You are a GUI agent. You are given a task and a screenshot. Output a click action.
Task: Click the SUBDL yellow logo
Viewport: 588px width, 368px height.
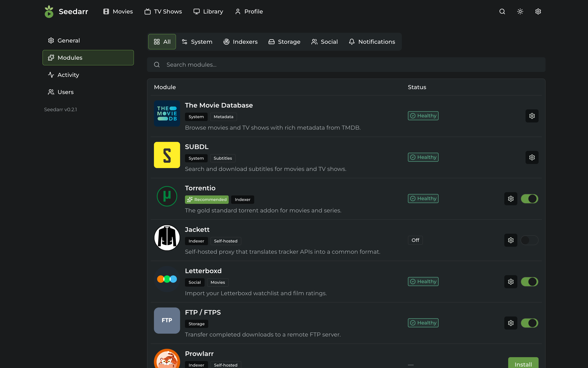[x=167, y=155]
